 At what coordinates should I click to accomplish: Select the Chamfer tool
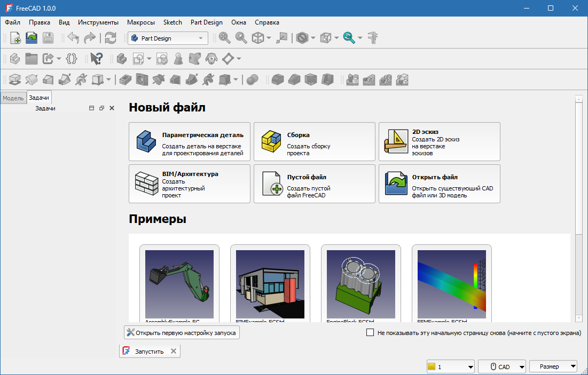coord(294,79)
